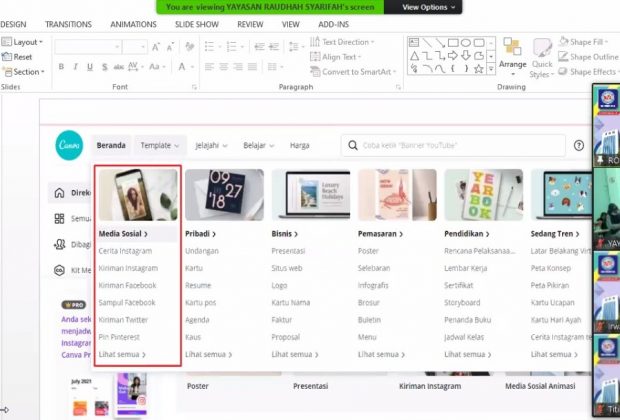Viewport: 620px width, 420px height.
Task: Open the Quick Styles gallery
Action: 541,59
